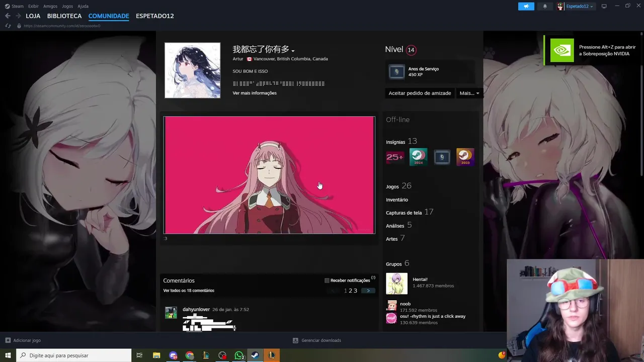The image size is (644, 362).
Task: Open the Insígnias list
Action: point(401,141)
